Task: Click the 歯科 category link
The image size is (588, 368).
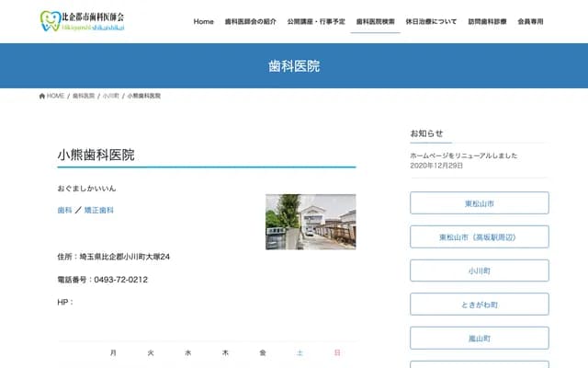Action: click(x=64, y=211)
